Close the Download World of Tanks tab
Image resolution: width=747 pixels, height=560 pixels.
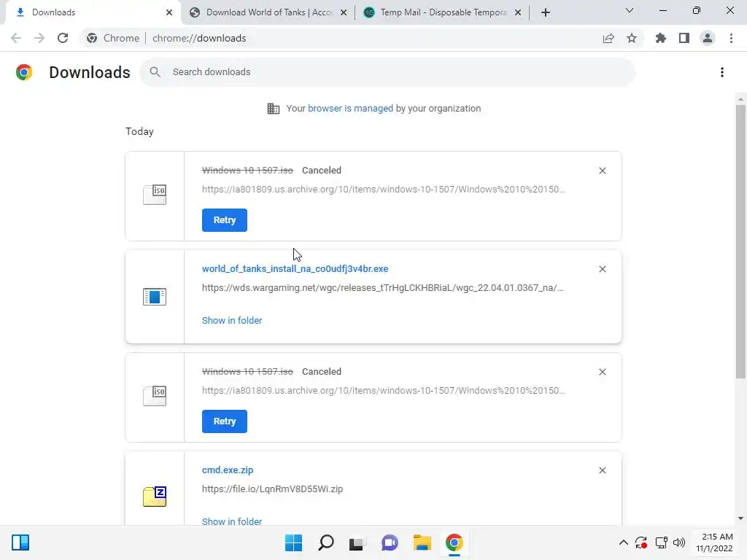click(344, 13)
